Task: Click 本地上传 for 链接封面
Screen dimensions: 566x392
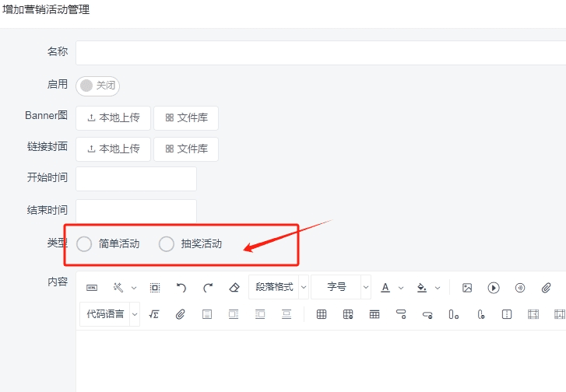Action: tap(114, 149)
